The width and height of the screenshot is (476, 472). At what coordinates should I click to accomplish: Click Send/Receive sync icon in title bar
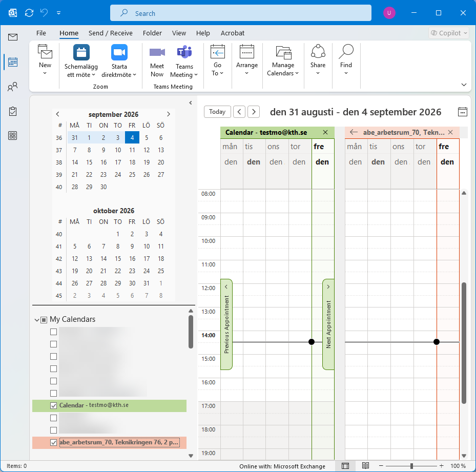(x=29, y=13)
